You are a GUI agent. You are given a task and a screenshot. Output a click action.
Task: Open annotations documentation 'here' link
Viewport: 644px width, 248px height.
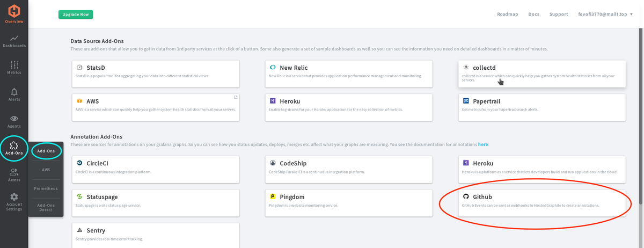[483, 144]
